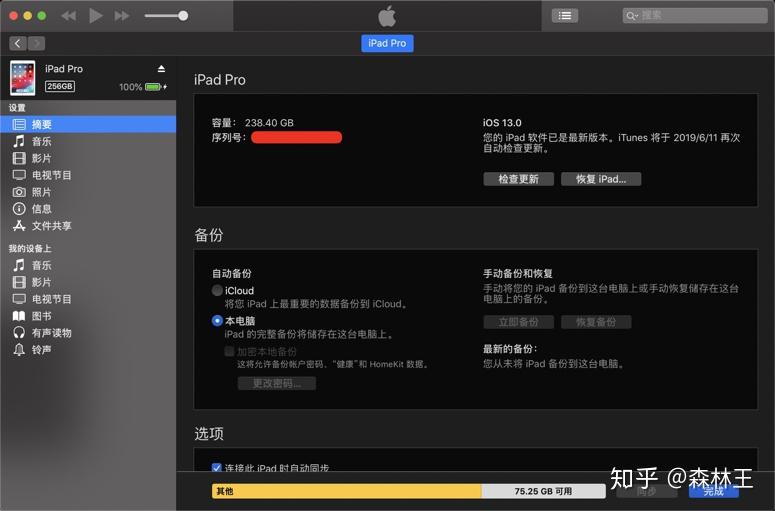Go forward with the right chevron button

[37, 43]
